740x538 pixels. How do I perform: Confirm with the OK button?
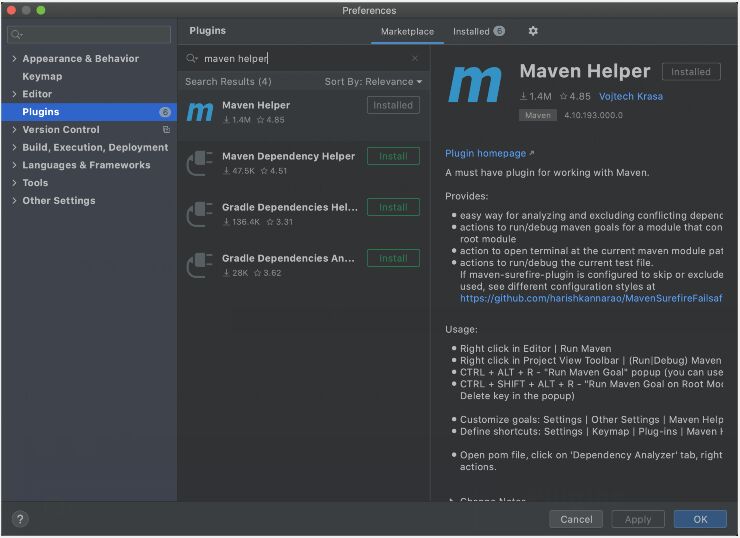(700, 520)
